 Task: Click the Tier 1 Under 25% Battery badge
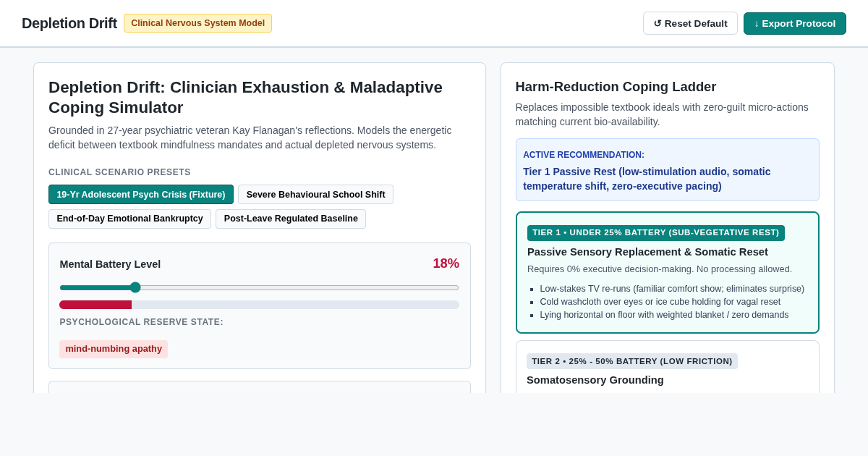pyautogui.click(x=655, y=232)
